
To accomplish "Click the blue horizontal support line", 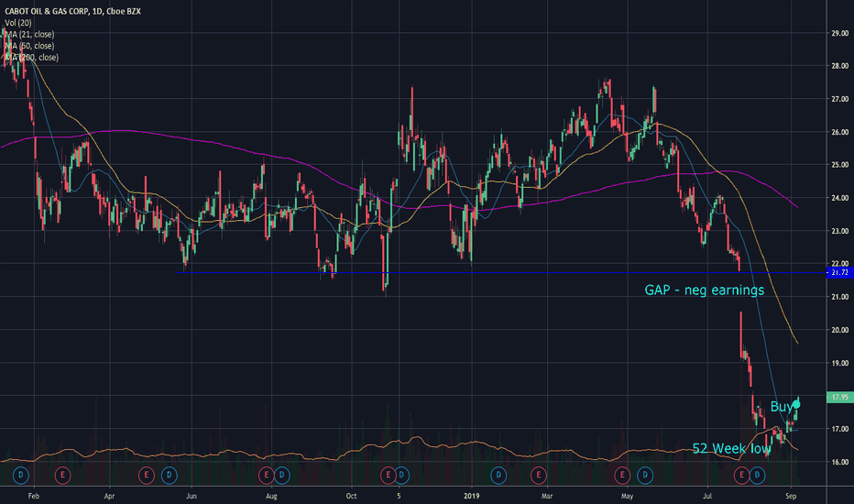I will pos(501,272).
